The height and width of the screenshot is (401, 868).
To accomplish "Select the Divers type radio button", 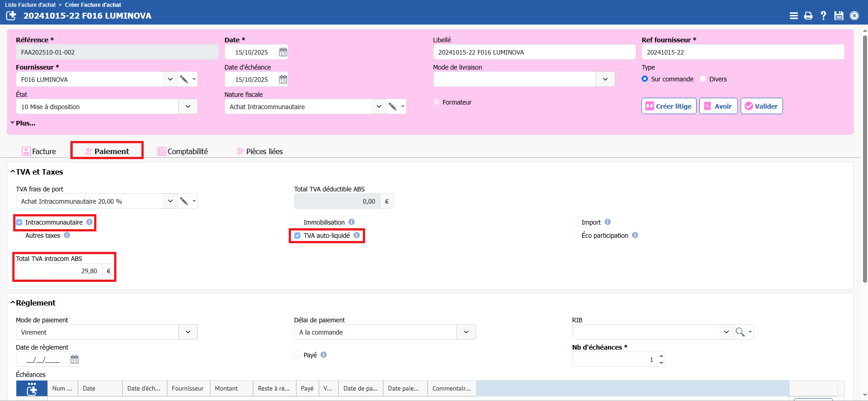I will [x=703, y=79].
